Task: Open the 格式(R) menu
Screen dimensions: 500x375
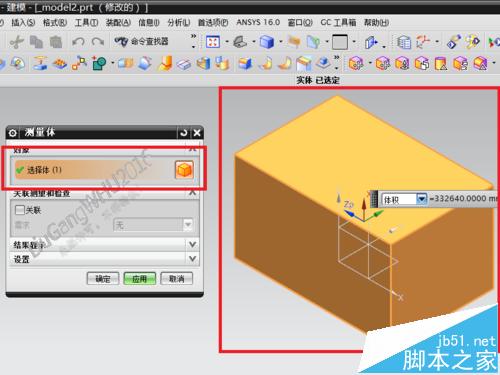Action: tap(55, 23)
